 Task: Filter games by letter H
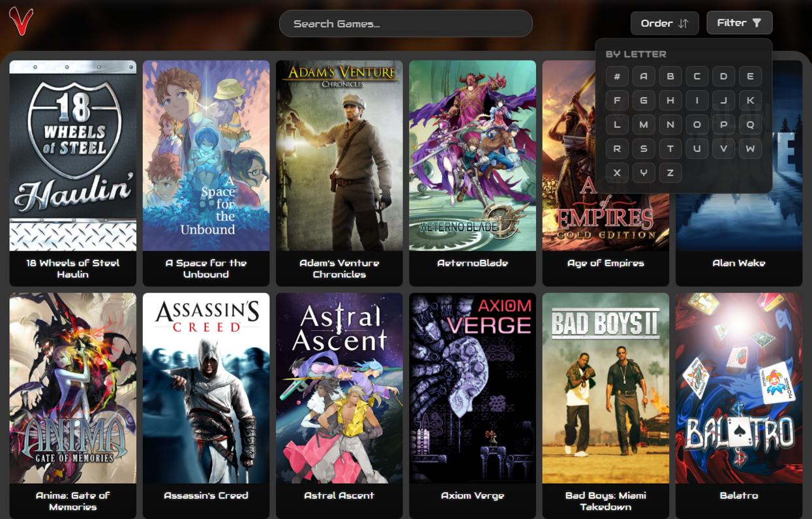coord(670,101)
